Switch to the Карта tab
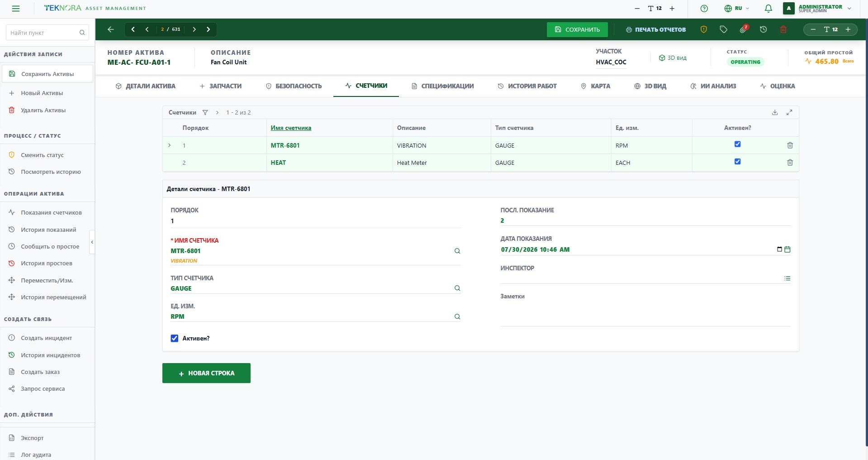This screenshot has width=868, height=460. coord(596,86)
